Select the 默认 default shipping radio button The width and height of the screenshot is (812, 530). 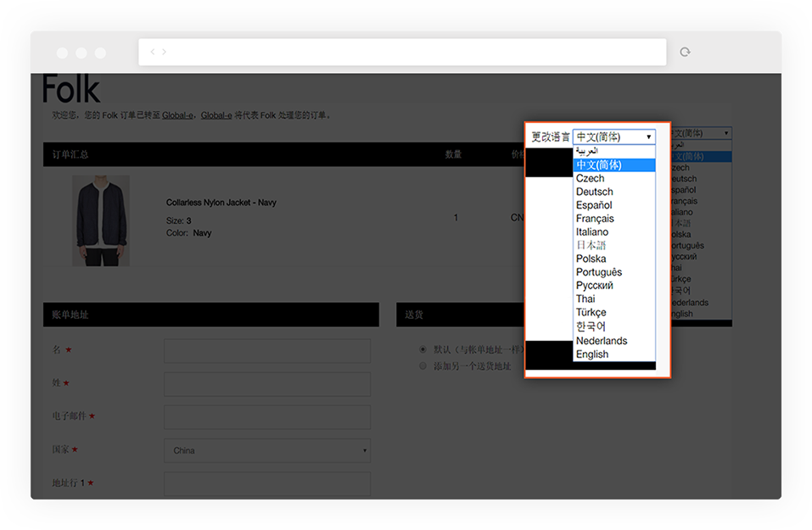(423, 349)
